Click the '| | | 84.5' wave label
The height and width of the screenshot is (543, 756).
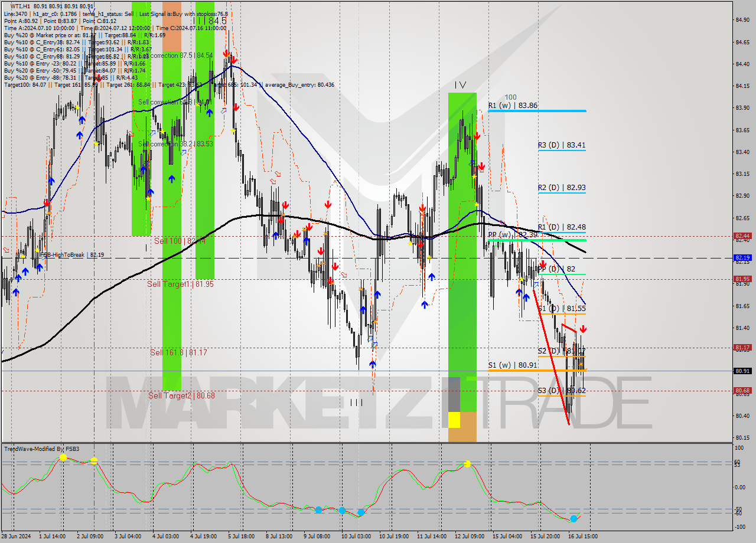[x=210, y=21]
